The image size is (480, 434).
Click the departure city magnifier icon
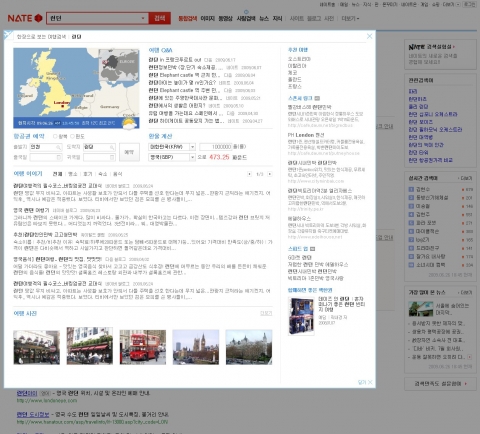coord(59,147)
